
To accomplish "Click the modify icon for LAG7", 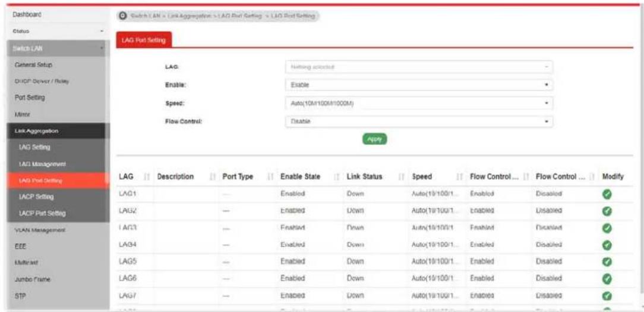I will coord(607,295).
